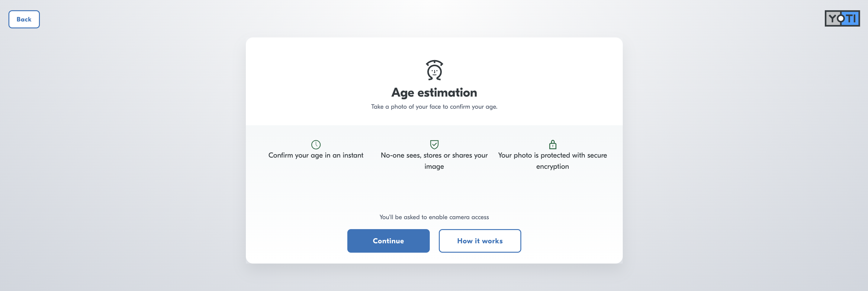Screen dimensions: 868x291
Task: Click the word 'encryption' in last feature
Action: pyautogui.click(x=553, y=167)
